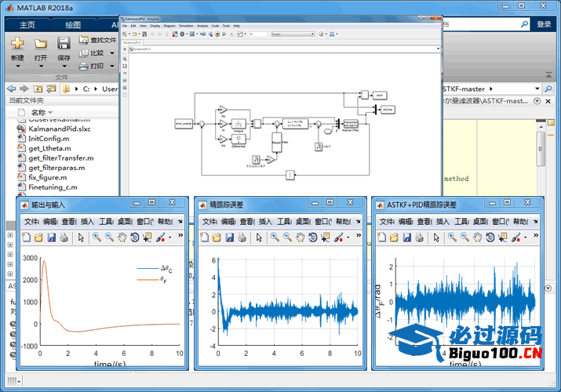Toggle Rotate 3D tool in 精跟踪误差 window
Image resolution: width=561 pixels, height=392 pixels.
(313, 238)
